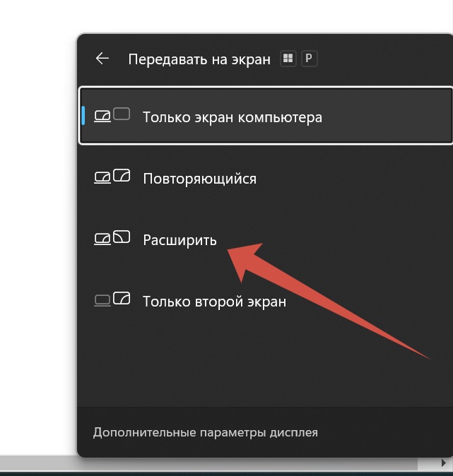Image resolution: width=453 pixels, height=476 pixels.
Task: Click monitor icon beside Только второй экран
Action: click(x=122, y=298)
